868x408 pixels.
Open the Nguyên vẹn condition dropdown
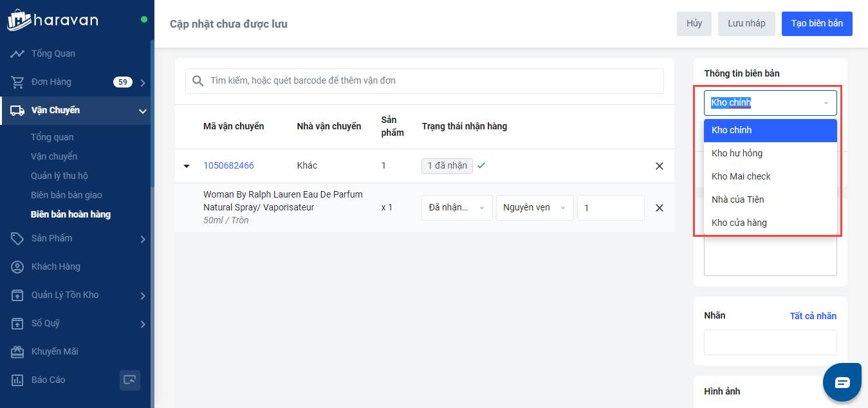coord(534,208)
